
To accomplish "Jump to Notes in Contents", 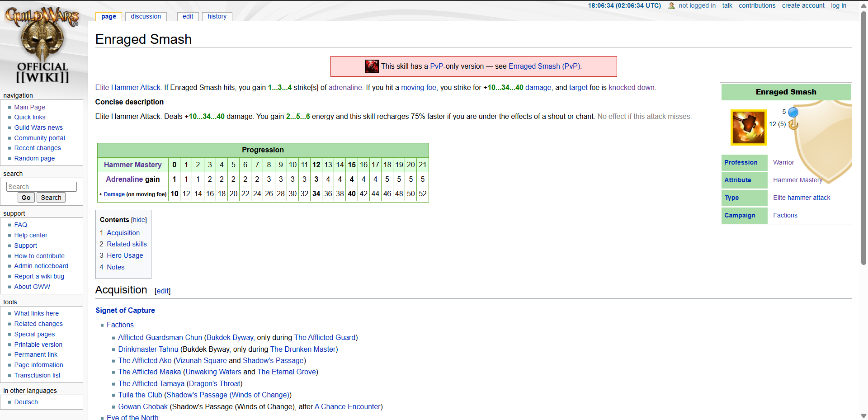I will (115, 267).
